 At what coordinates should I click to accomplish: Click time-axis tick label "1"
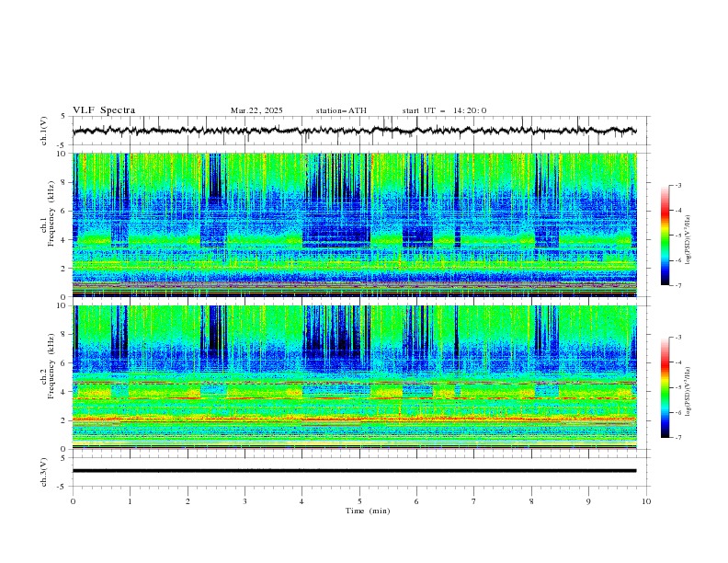130,501
